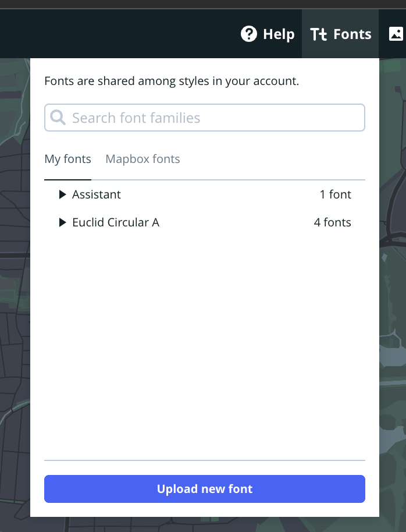Click the 1 font count label

[336, 194]
